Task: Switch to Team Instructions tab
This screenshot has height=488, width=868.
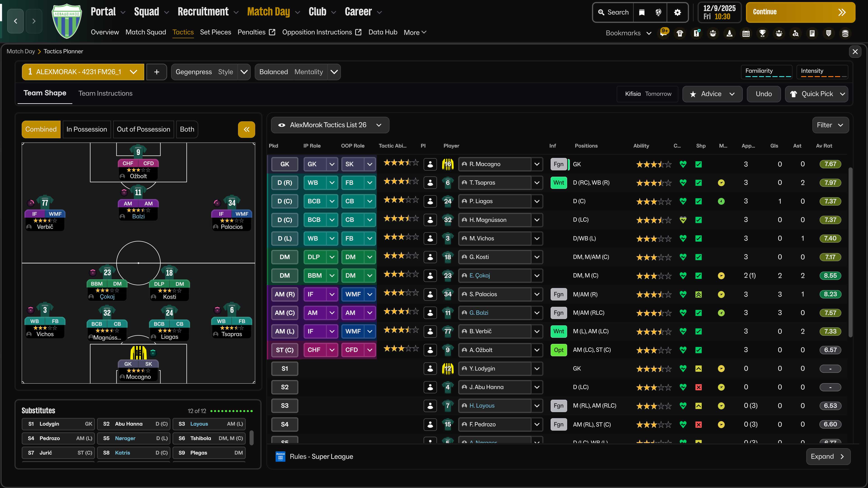Action: point(105,93)
